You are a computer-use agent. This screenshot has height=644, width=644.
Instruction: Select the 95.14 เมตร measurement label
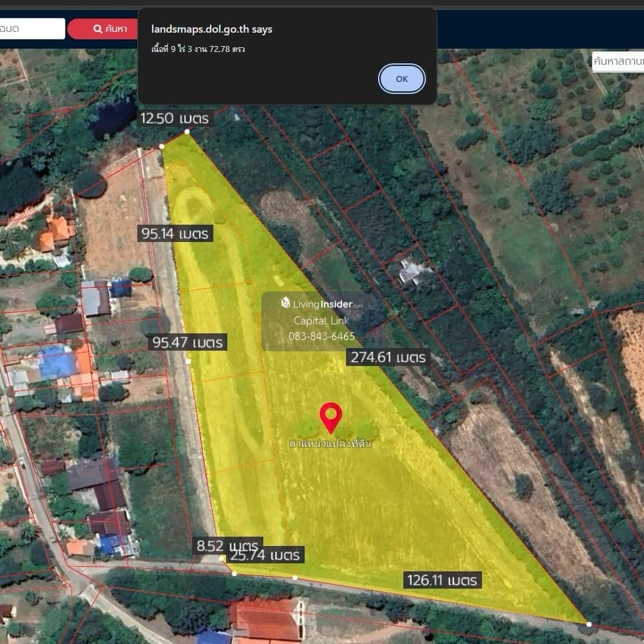pos(175,233)
